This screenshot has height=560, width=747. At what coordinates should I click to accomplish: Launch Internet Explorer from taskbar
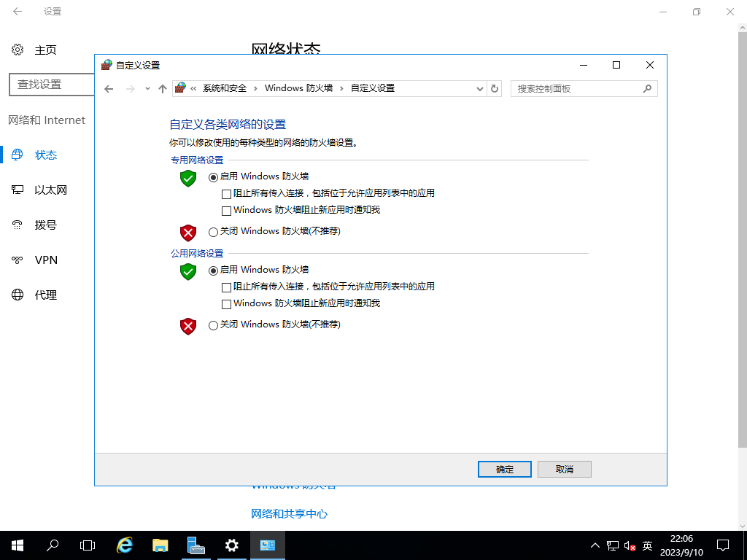coord(125,545)
